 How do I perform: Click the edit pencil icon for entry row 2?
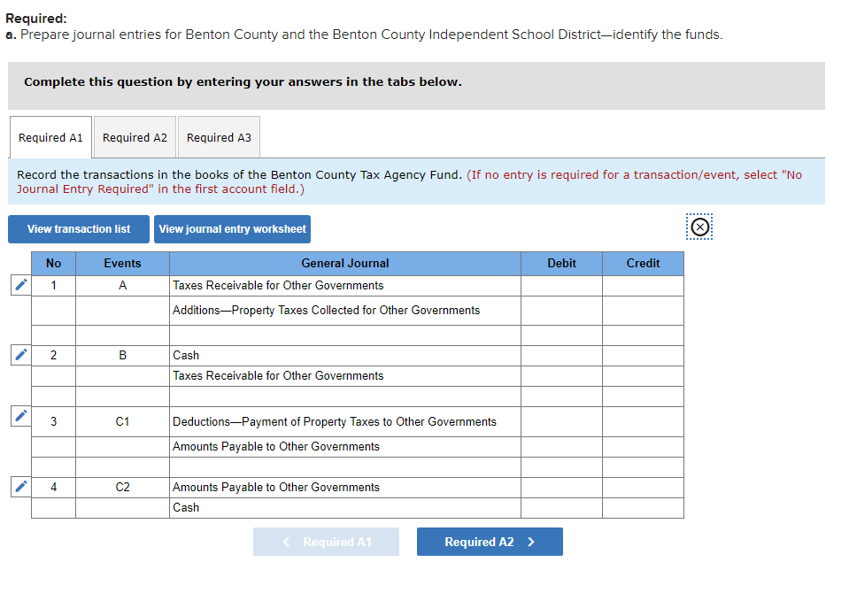(19, 355)
